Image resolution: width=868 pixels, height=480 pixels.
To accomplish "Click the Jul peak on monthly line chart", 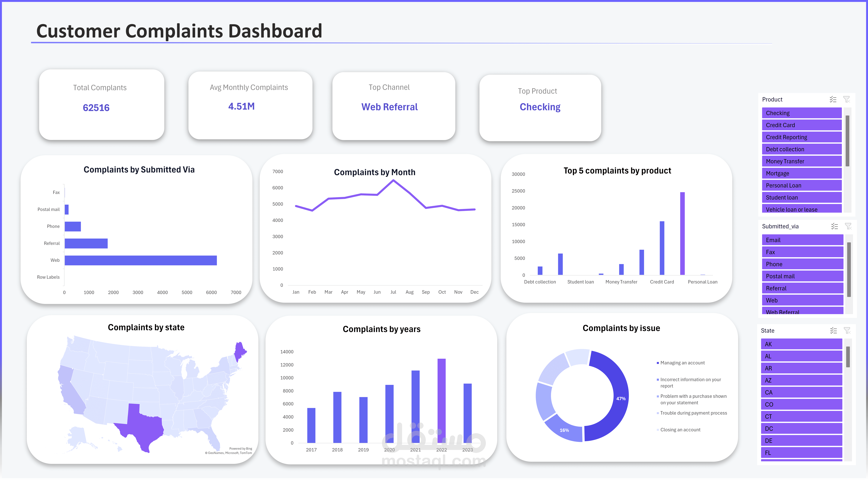I will pos(393,180).
